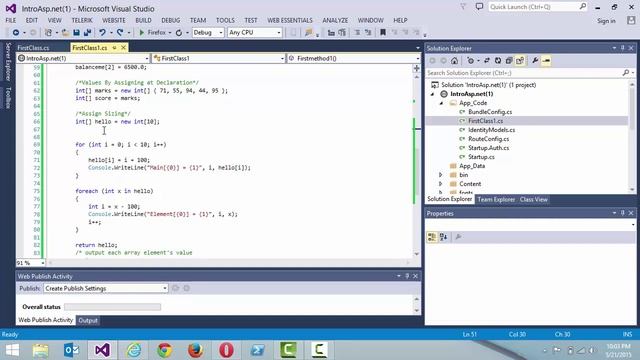This screenshot has width=640, height=360.
Task: Click the Quick Launch search field
Action: tap(533, 7)
